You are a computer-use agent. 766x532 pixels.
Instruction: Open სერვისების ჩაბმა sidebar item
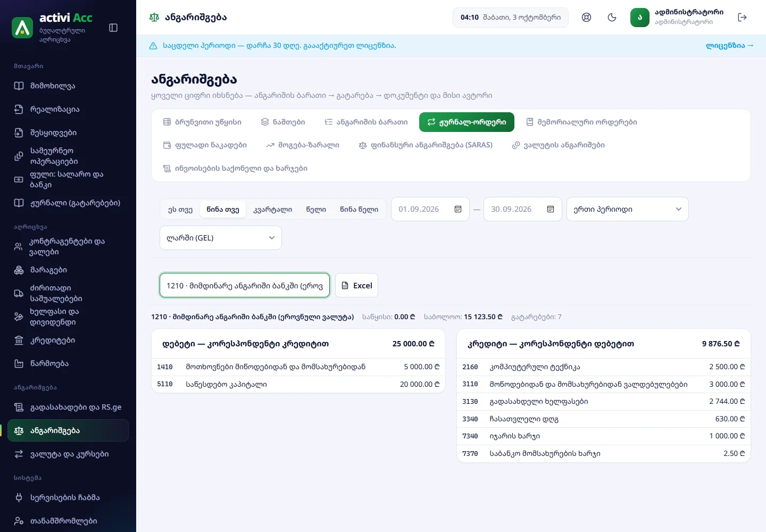tap(68, 497)
